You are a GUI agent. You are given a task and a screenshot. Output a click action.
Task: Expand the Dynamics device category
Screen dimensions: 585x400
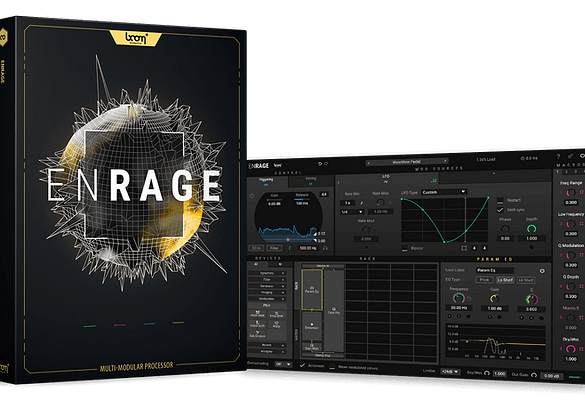point(267,273)
